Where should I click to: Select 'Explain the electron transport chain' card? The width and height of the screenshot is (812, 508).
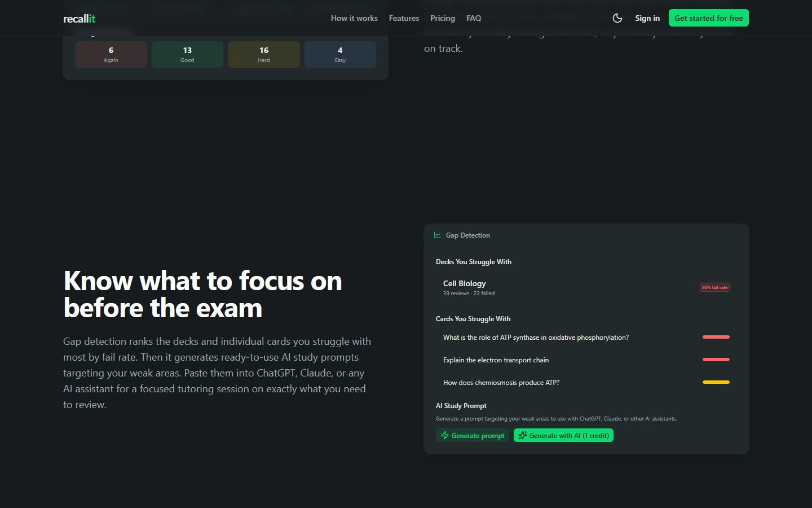point(586,360)
